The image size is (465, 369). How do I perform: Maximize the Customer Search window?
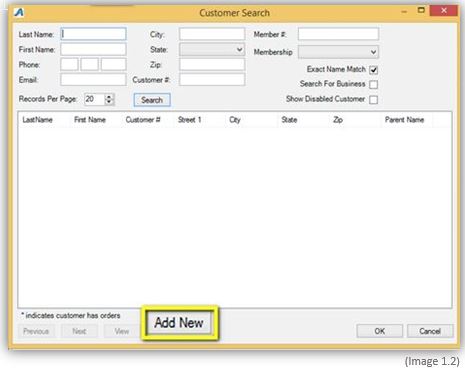tap(421, 10)
